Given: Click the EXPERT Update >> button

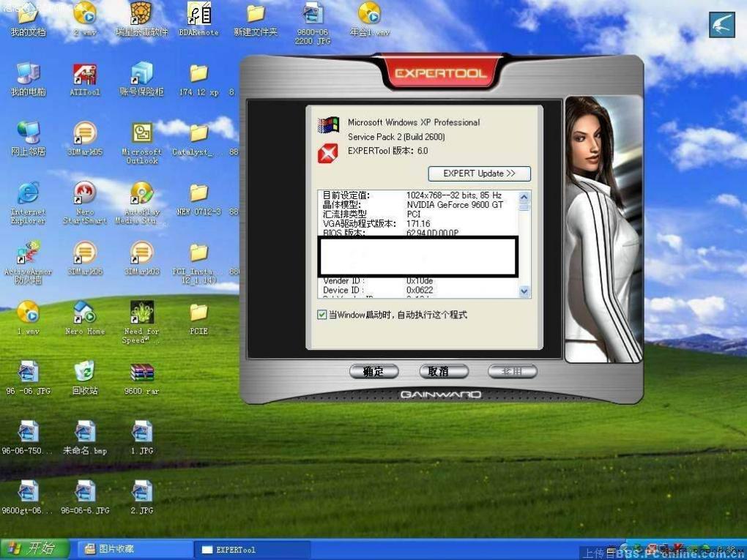Looking at the screenshot, I should [479, 173].
